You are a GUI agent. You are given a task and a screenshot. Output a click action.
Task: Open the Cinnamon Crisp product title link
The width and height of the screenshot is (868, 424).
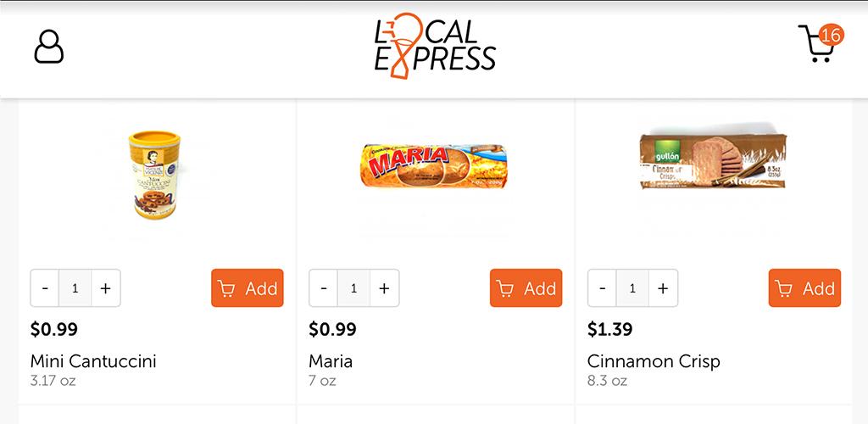654,362
